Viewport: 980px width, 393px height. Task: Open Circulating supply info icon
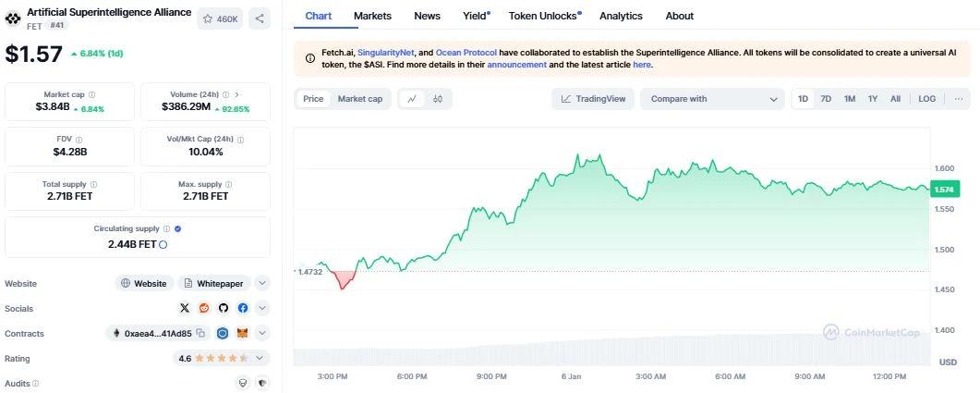coord(166,229)
